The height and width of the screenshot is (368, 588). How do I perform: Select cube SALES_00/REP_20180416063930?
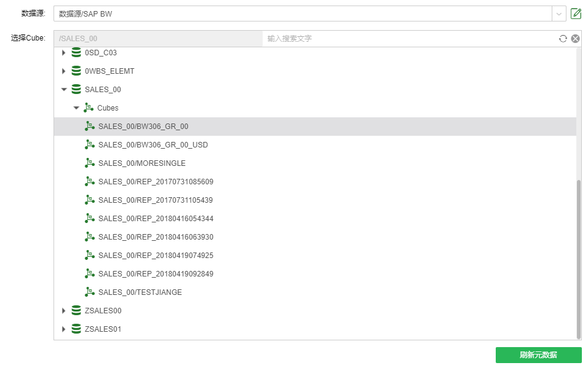point(156,237)
